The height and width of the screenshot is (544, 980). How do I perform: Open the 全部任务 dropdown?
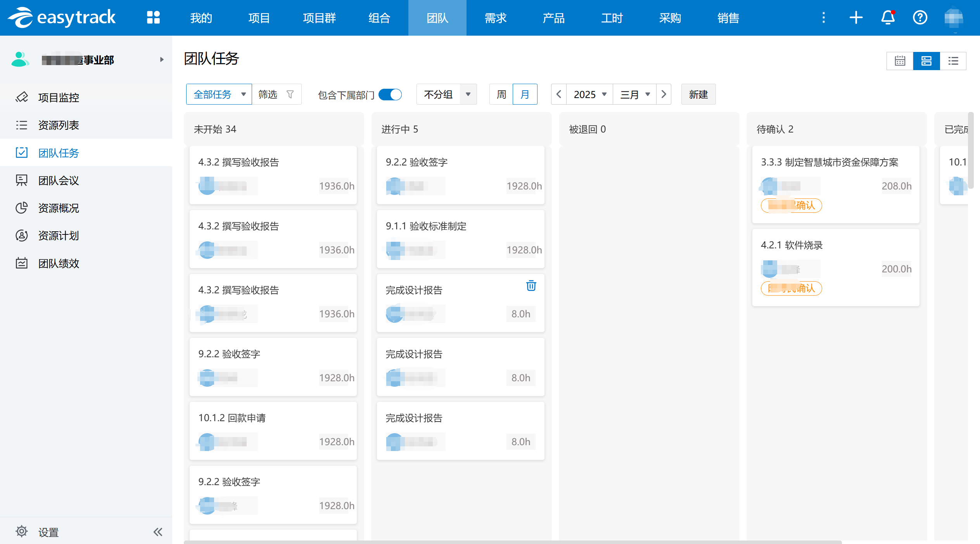(x=219, y=94)
